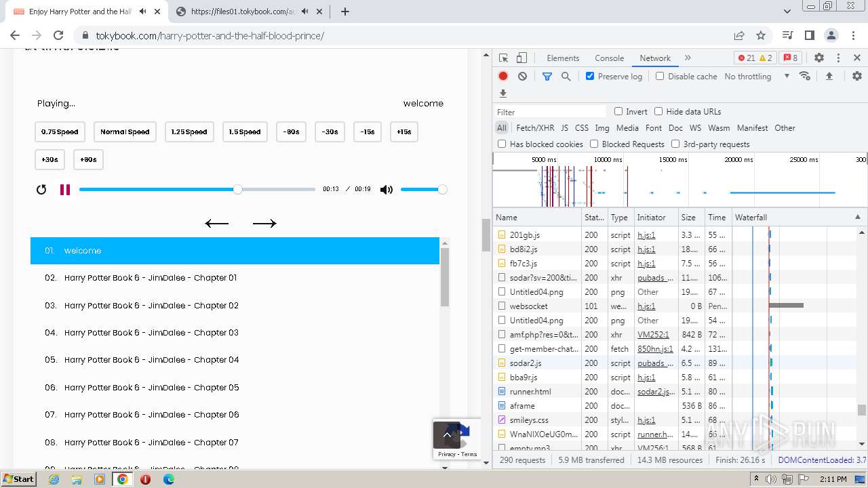
Task: Open network search magnifier
Action: coord(566,77)
